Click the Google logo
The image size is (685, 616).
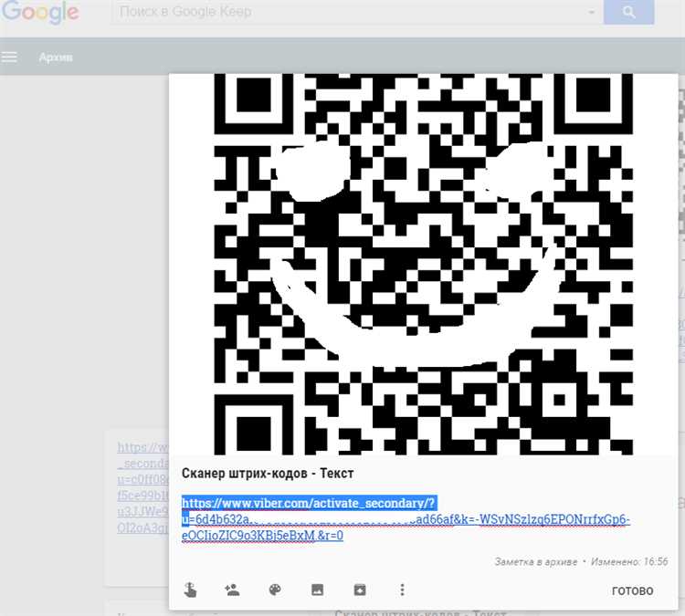[x=40, y=12]
